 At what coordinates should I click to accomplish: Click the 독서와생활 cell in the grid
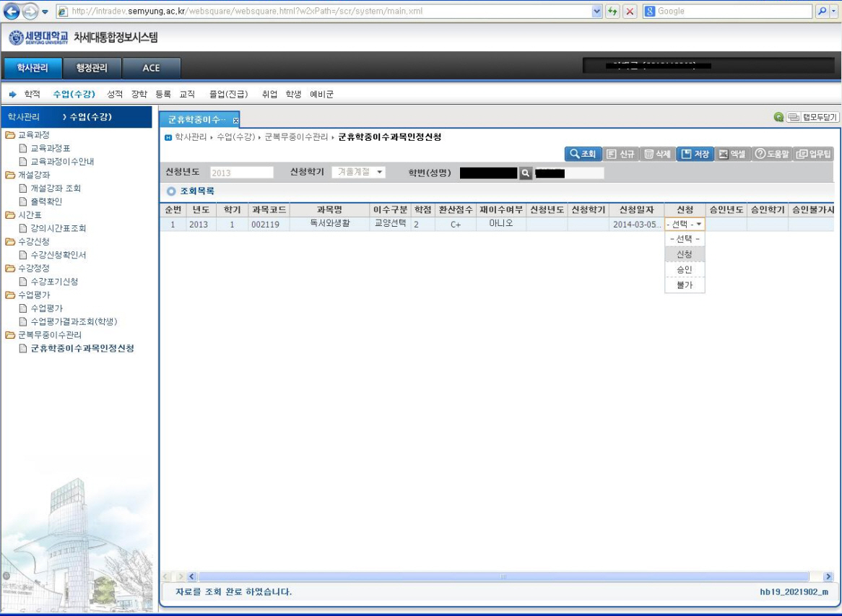330,224
